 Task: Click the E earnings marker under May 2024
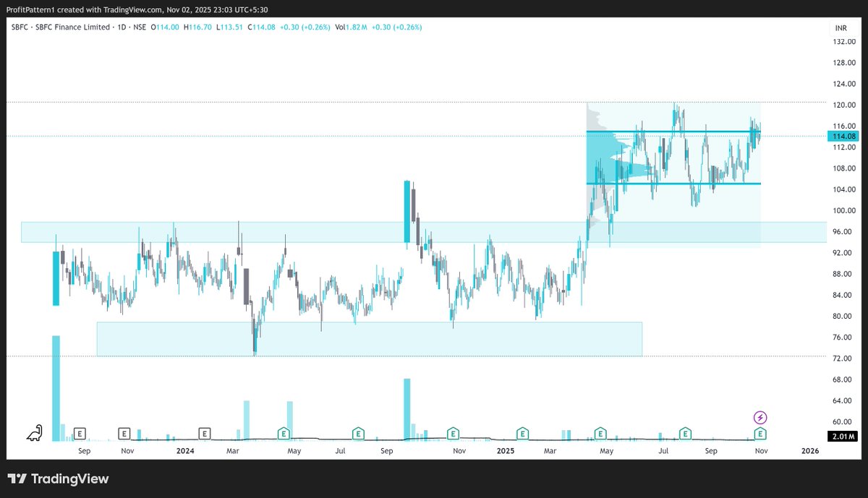pos(282,434)
